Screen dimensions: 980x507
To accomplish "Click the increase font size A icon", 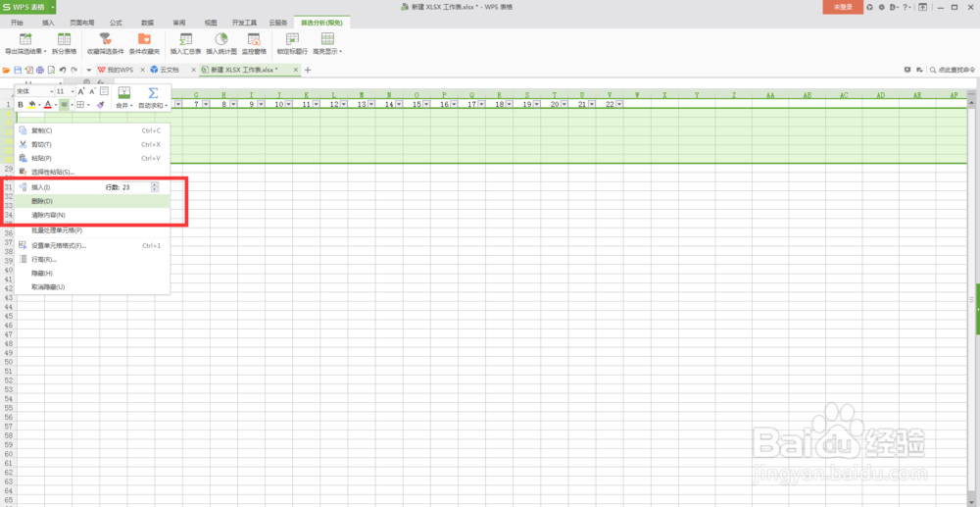I will click(x=80, y=92).
